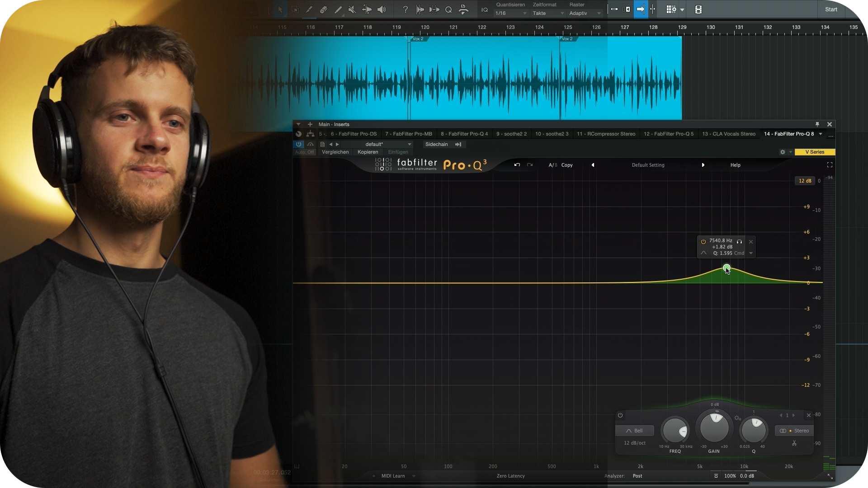This screenshot has height=488, width=868.
Task: Click the Start button
Action: click(x=831, y=9)
